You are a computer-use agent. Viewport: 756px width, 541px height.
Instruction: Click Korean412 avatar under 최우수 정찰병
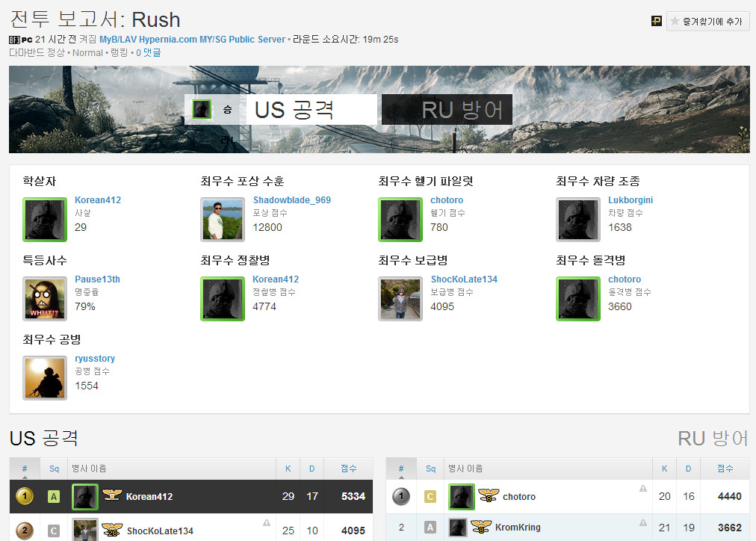click(223, 298)
